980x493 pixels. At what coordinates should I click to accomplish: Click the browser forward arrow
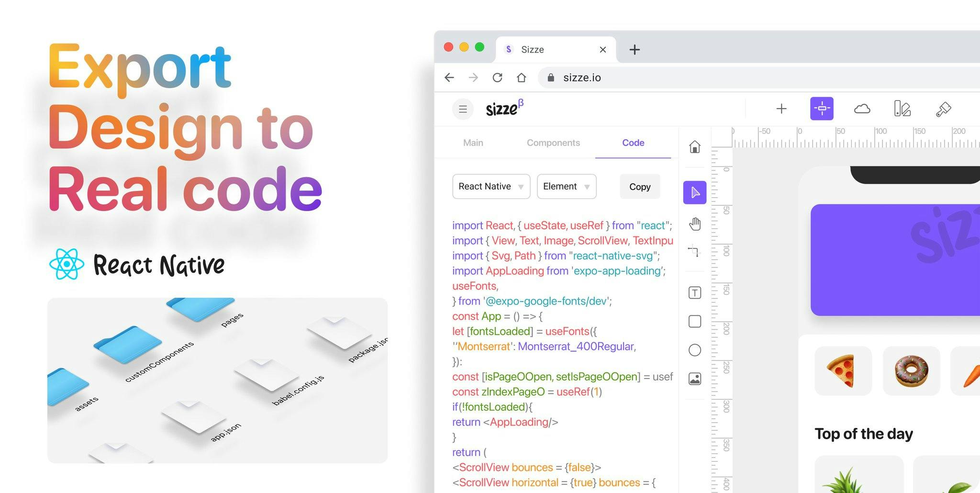click(x=473, y=78)
